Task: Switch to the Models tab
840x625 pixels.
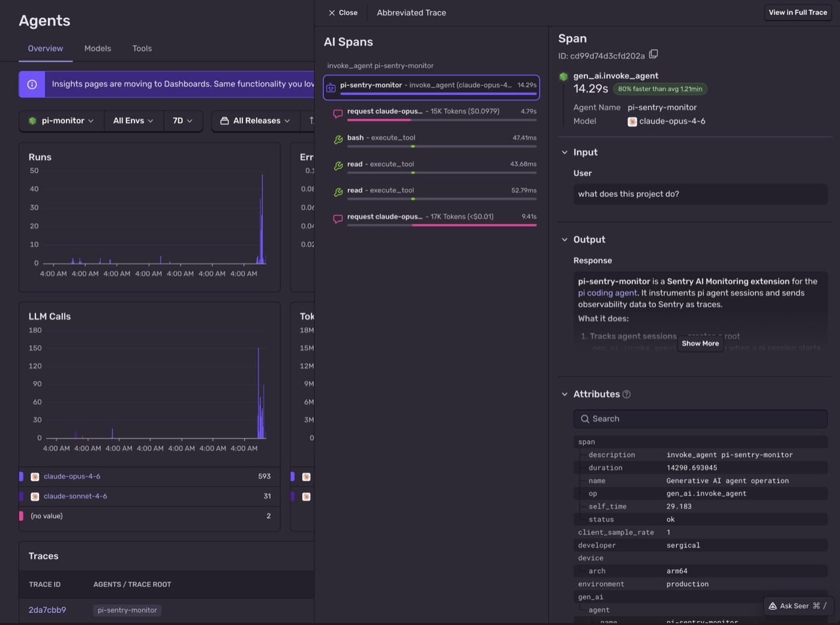Action: [97, 49]
